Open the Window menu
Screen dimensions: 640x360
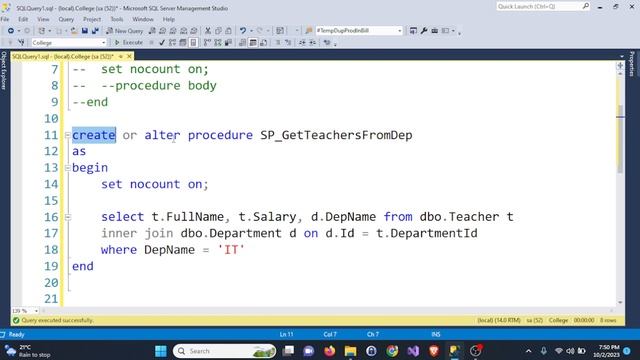click(x=143, y=19)
